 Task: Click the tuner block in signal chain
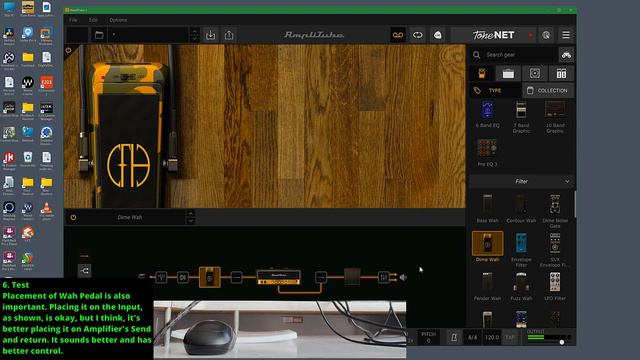point(161,278)
